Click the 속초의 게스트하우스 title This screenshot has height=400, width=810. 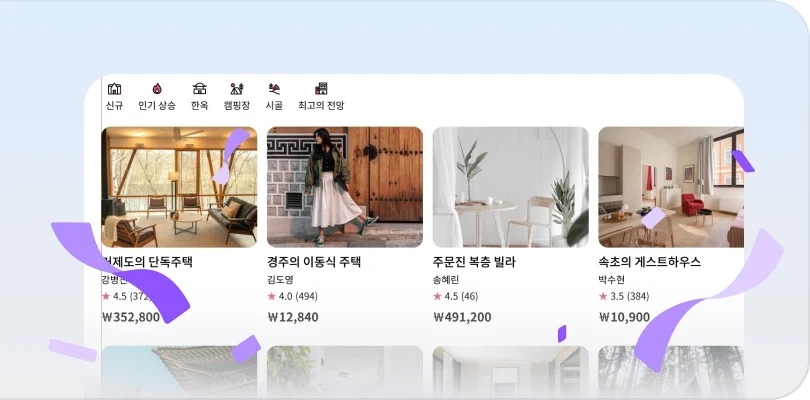(x=650, y=262)
